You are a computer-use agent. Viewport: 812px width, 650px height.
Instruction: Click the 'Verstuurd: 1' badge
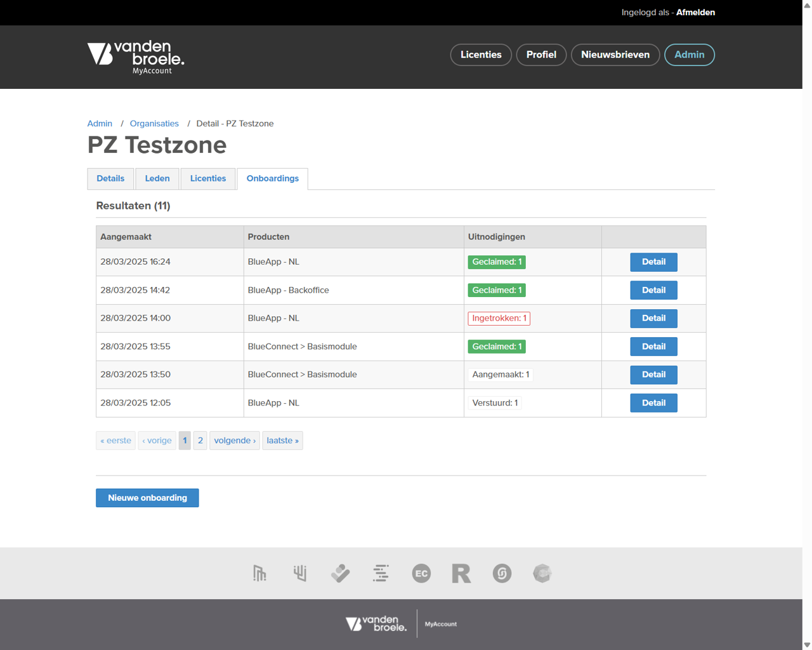pos(495,402)
